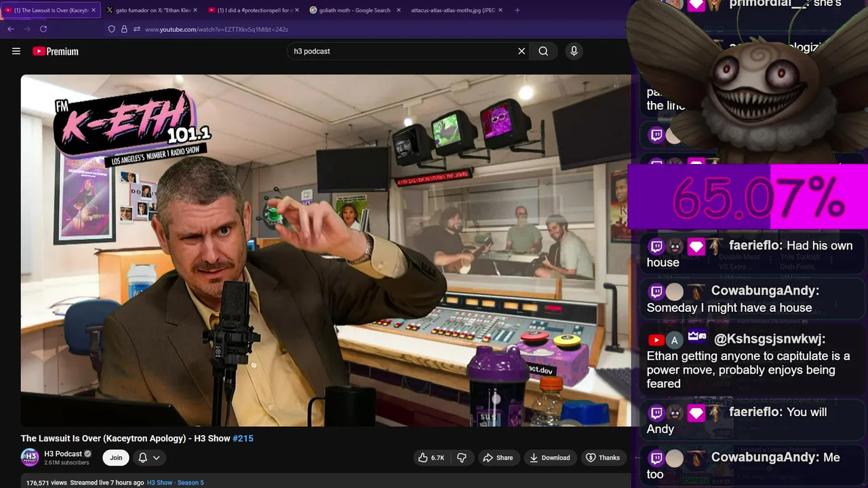
Task: Close the "#protectionspell" YouTube tab
Action: coord(298,10)
